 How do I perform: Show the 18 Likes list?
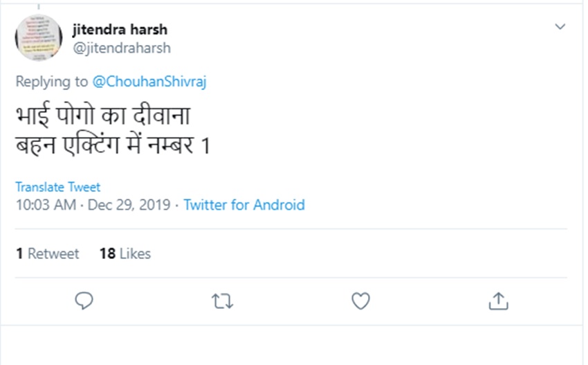tap(125, 253)
